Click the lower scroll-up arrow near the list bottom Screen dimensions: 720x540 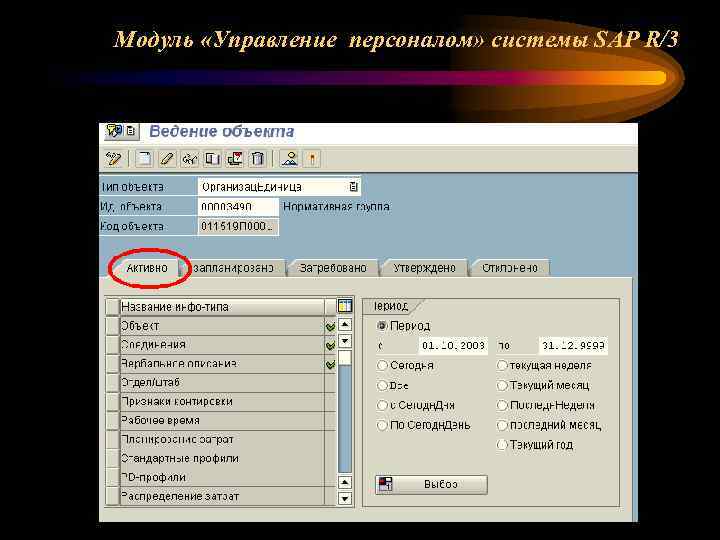(x=345, y=482)
